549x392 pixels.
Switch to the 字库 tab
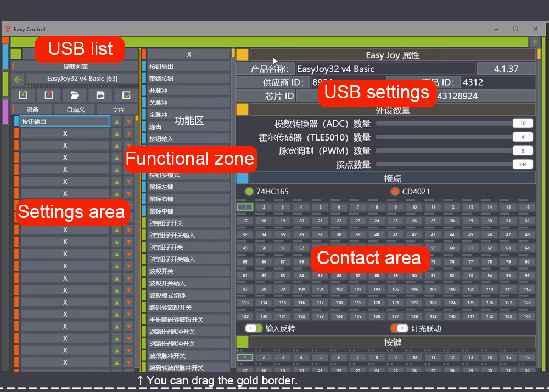coord(119,109)
